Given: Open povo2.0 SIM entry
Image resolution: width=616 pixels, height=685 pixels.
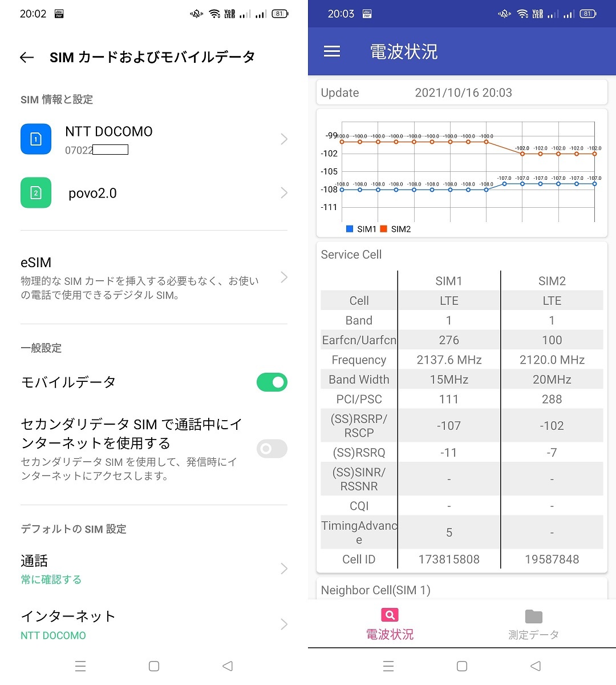Looking at the screenshot, I should pyautogui.click(x=154, y=193).
